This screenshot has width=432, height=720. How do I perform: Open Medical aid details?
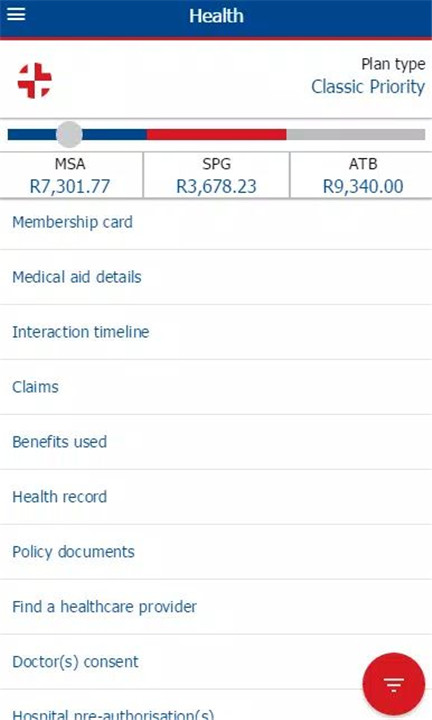point(216,277)
